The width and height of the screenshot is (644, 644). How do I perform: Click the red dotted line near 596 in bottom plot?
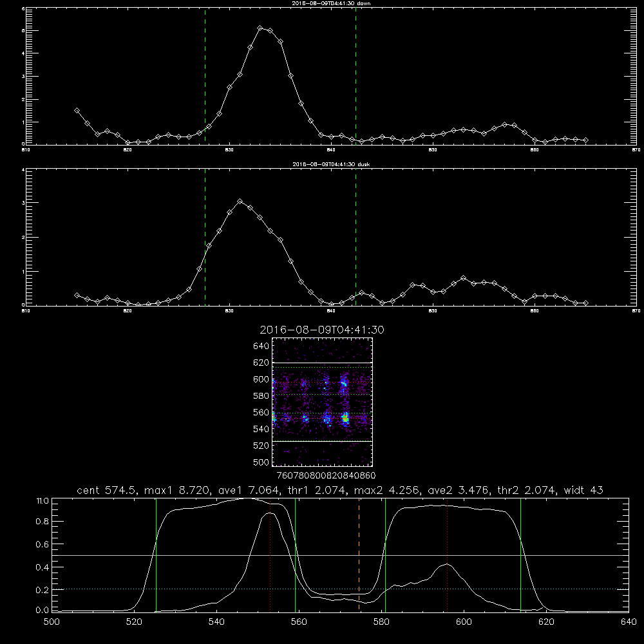(x=448, y=554)
